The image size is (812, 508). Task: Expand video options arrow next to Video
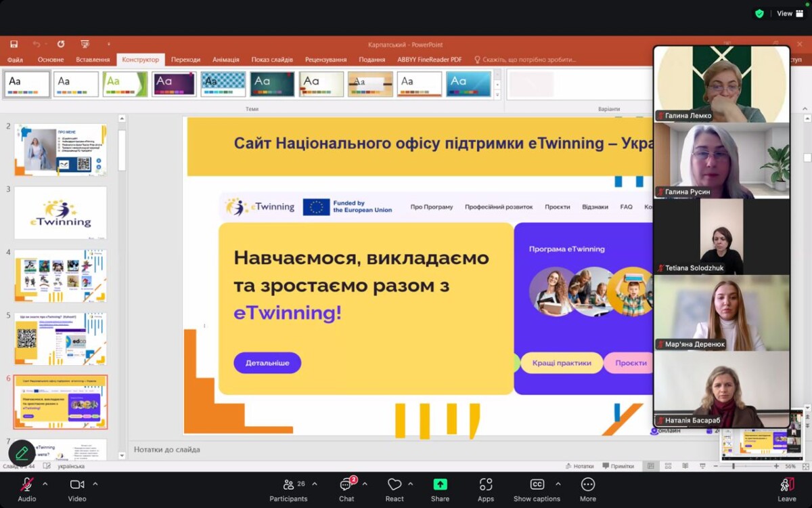pos(95,484)
